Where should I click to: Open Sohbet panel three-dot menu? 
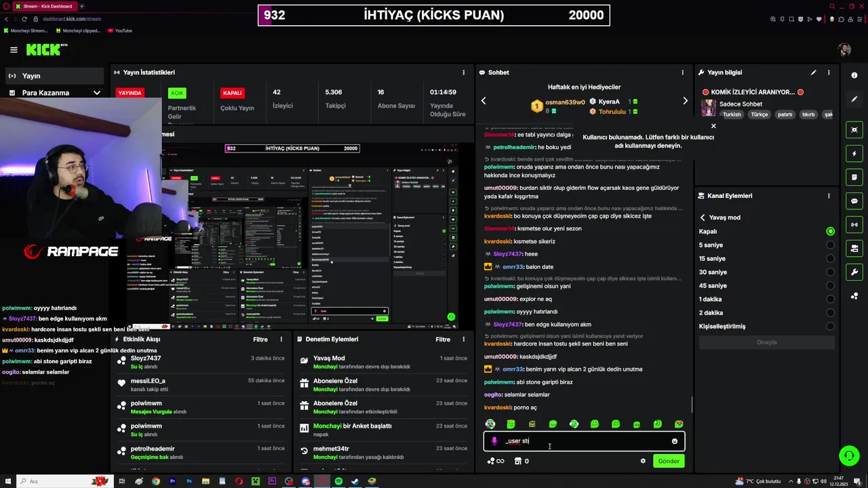tap(683, 73)
